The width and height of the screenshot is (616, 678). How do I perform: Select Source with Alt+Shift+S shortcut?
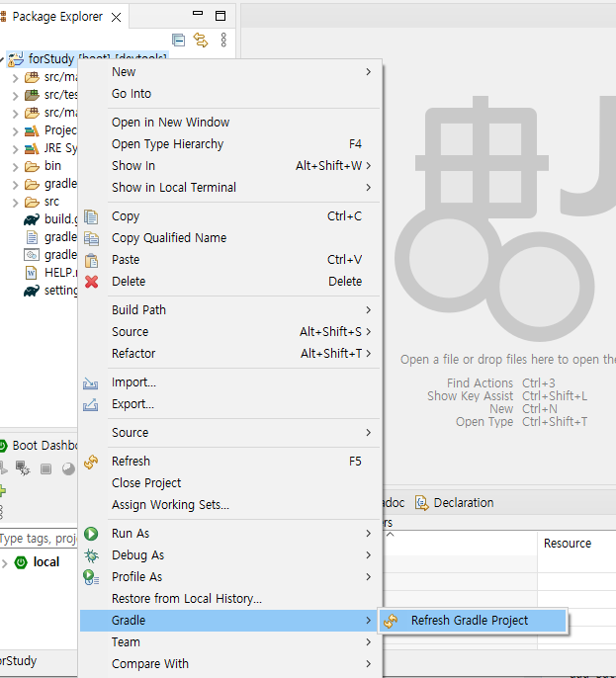pyautogui.click(x=230, y=332)
